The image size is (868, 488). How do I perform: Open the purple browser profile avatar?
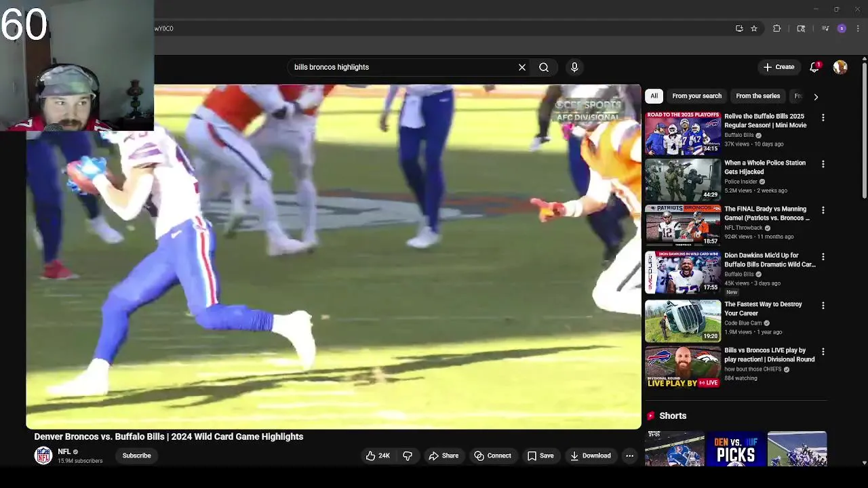[842, 28]
